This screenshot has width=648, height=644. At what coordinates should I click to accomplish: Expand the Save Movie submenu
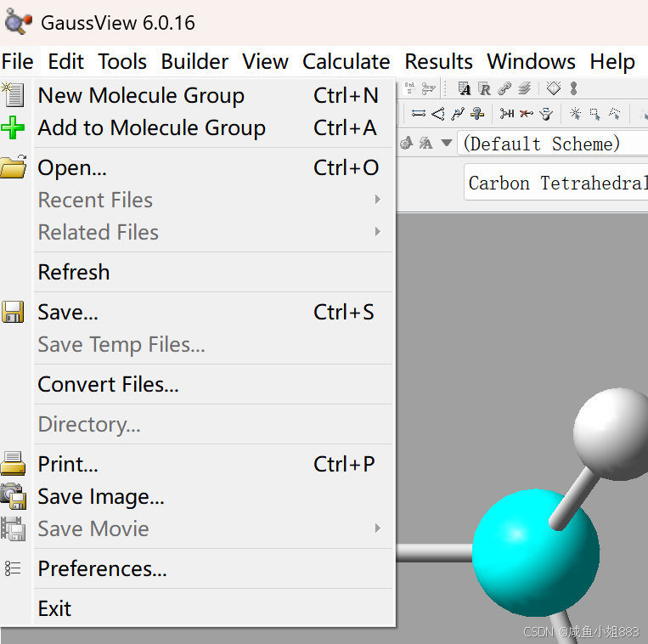point(213,528)
